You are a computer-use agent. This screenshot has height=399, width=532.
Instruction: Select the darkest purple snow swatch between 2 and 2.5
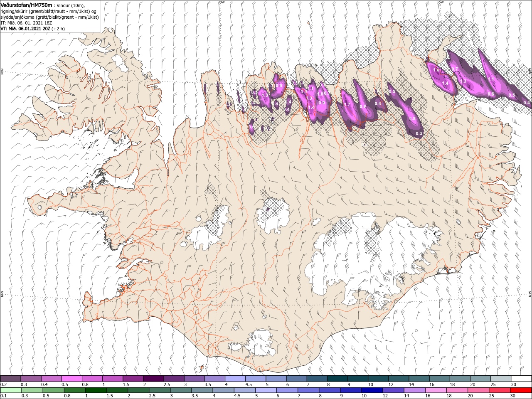click(x=153, y=379)
